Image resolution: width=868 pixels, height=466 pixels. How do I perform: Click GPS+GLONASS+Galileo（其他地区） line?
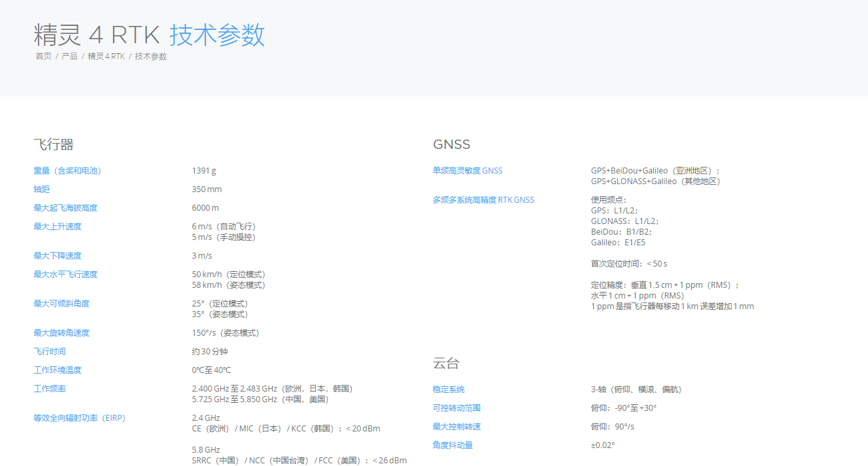click(656, 181)
